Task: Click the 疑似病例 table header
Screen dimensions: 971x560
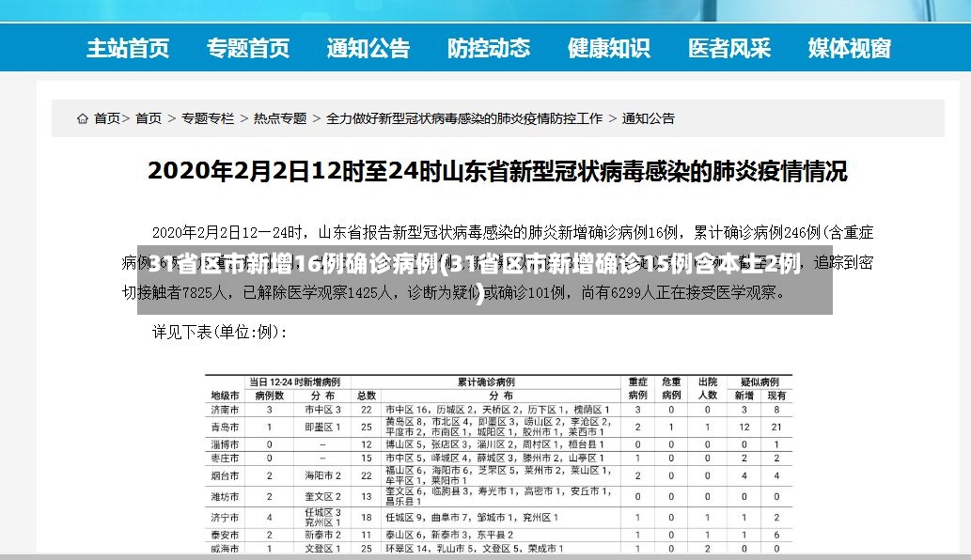Action: pyautogui.click(x=760, y=381)
